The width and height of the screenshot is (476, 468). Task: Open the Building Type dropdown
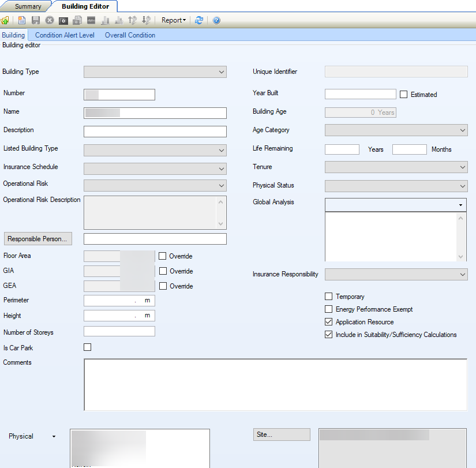[x=155, y=72]
